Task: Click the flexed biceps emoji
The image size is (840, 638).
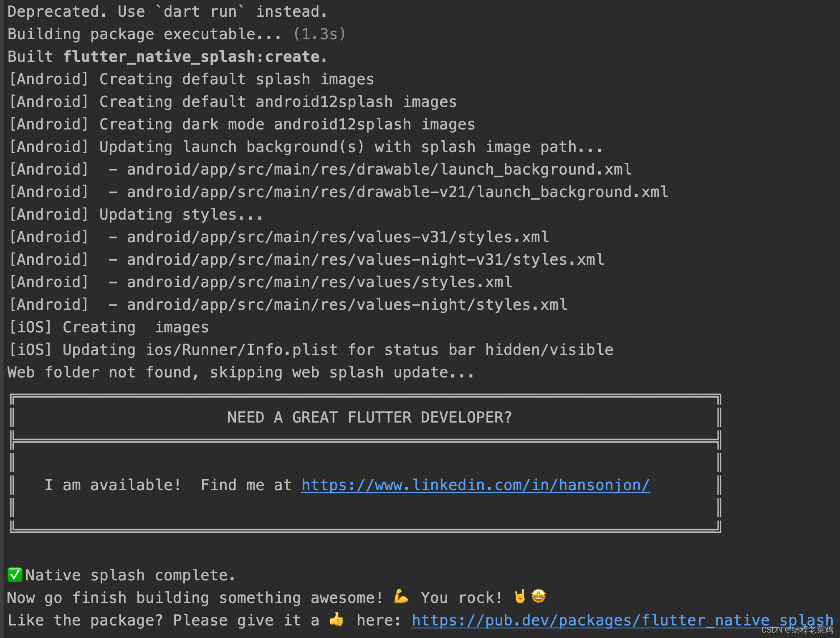Action: point(401,597)
